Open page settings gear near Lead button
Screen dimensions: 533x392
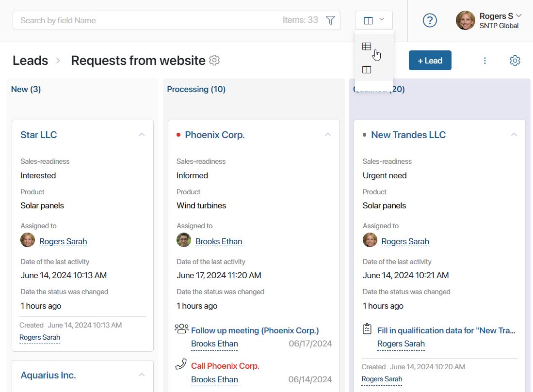tap(515, 61)
